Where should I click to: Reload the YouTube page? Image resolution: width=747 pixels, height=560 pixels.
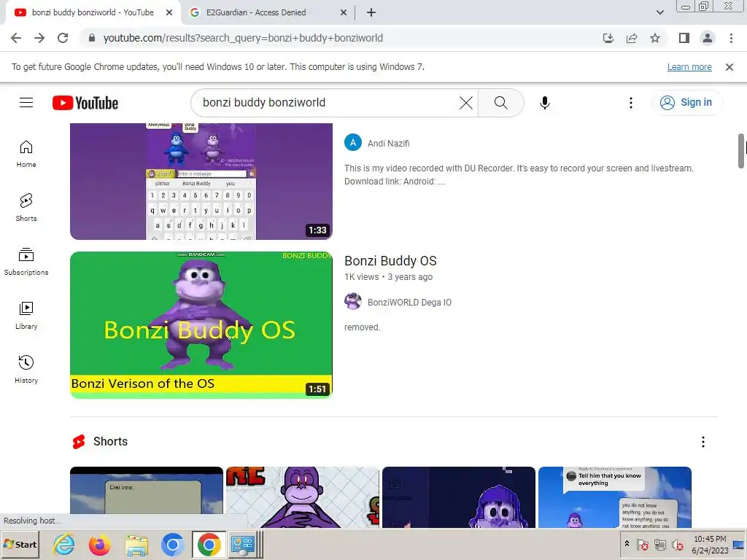pos(63,38)
